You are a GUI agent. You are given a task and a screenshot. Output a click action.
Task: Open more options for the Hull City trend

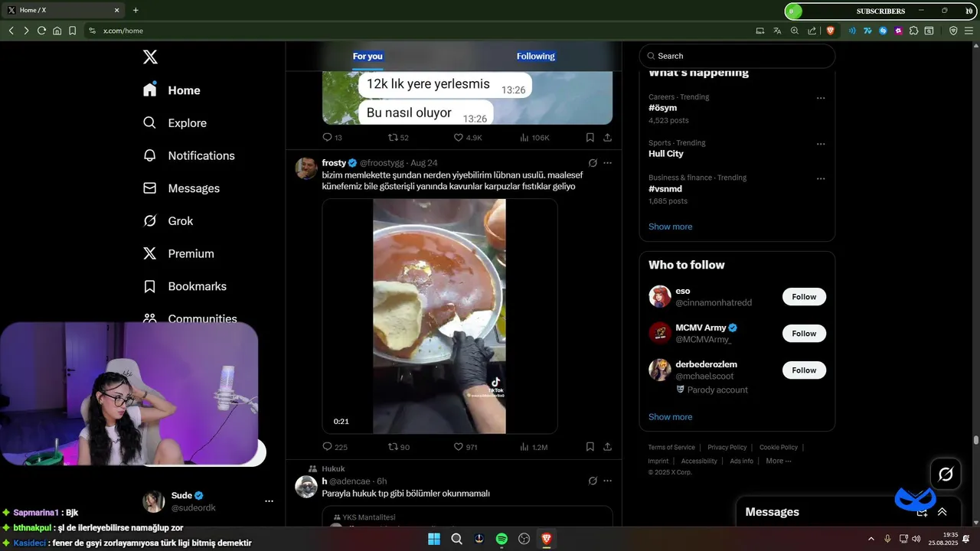(821, 144)
